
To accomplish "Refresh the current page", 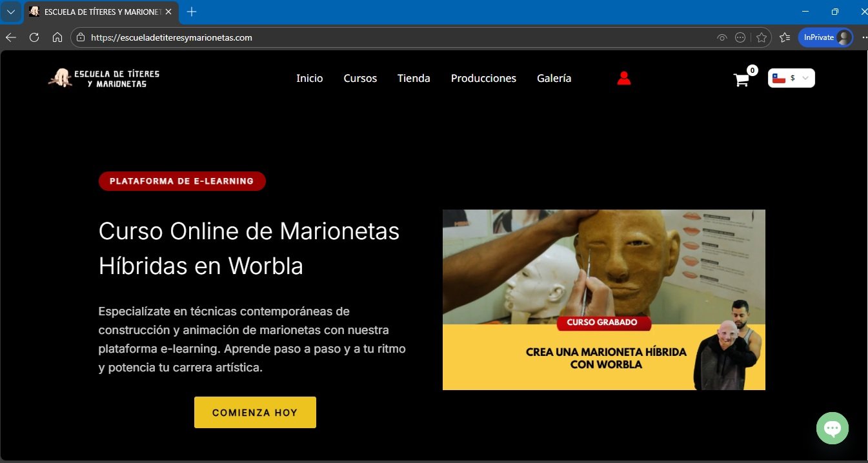I will click(x=34, y=37).
